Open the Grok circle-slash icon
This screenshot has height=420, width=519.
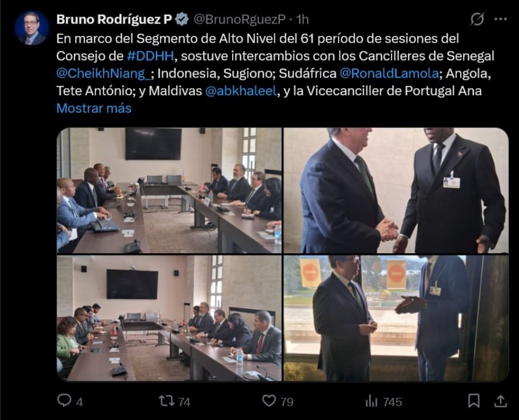point(477,19)
